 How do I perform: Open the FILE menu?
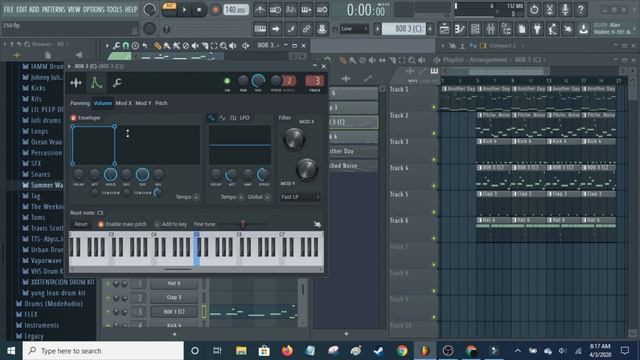[8, 9]
